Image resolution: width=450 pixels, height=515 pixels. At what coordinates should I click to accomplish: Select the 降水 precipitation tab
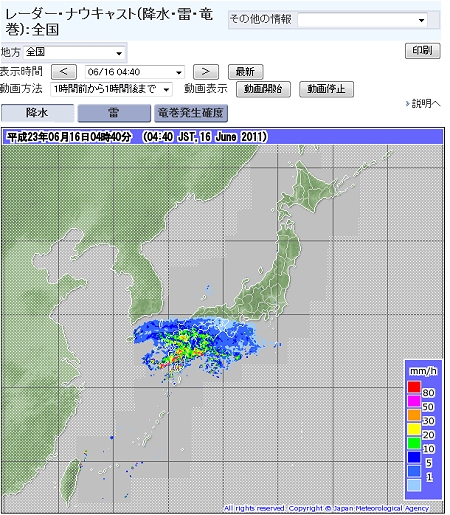point(37,113)
